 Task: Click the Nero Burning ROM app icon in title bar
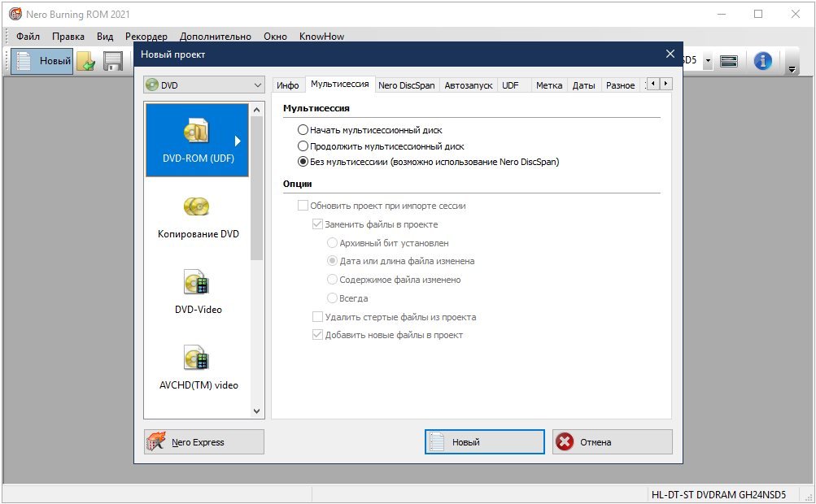click(15, 14)
